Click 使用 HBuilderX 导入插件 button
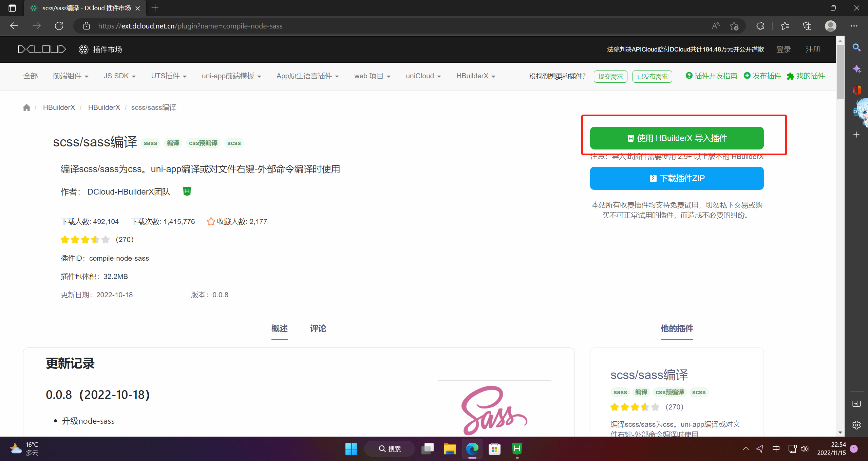The image size is (868, 461). 677,138
